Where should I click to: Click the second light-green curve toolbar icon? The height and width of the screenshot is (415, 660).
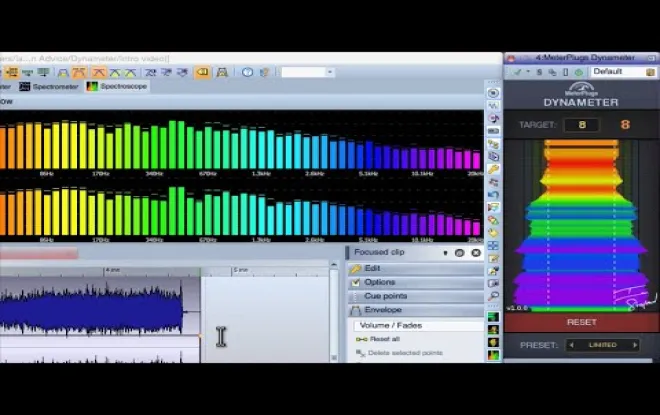131,72
